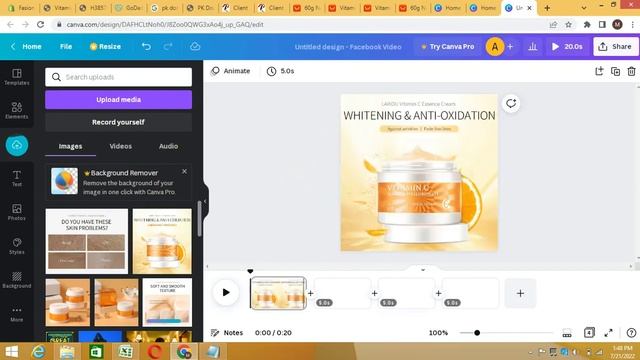
Task: Close the Background Remover promo
Action: pyautogui.click(x=184, y=171)
